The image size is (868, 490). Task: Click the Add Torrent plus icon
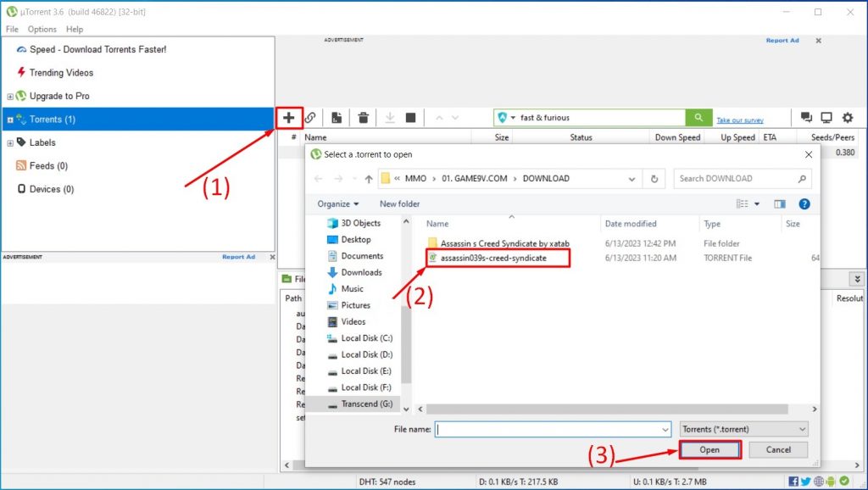[x=288, y=117]
